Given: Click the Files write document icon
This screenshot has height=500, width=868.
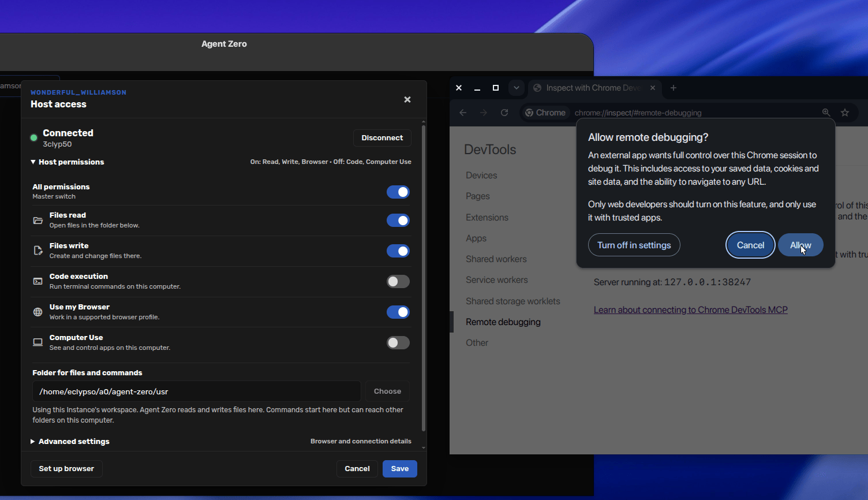Looking at the screenshot, I should tap(38, 251).
